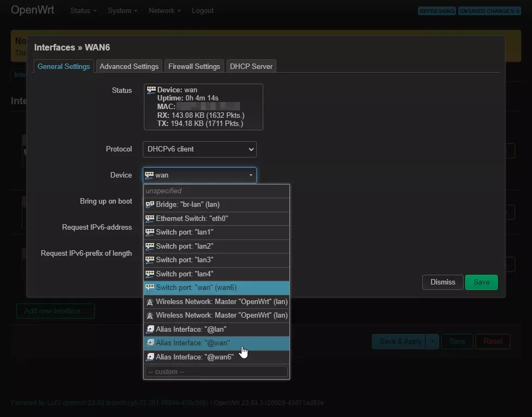Click the Logout link
532x417 pixels.
[x=202, y=10]
